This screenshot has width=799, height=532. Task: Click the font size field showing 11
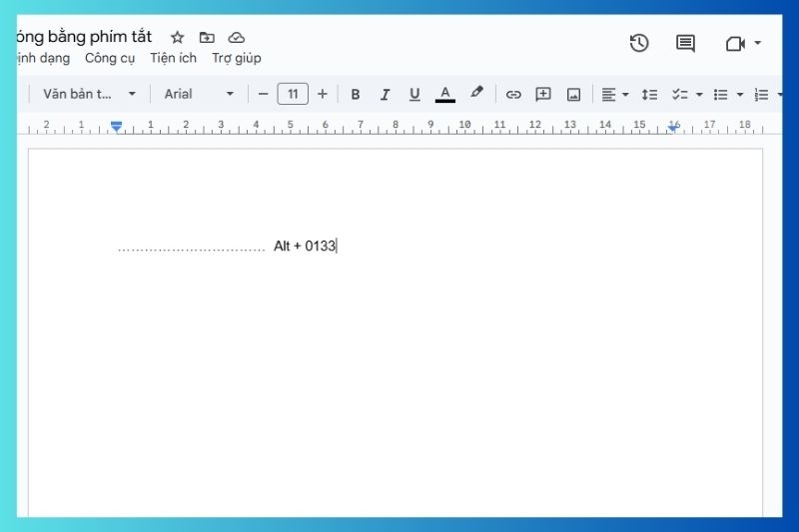point(293,94)
